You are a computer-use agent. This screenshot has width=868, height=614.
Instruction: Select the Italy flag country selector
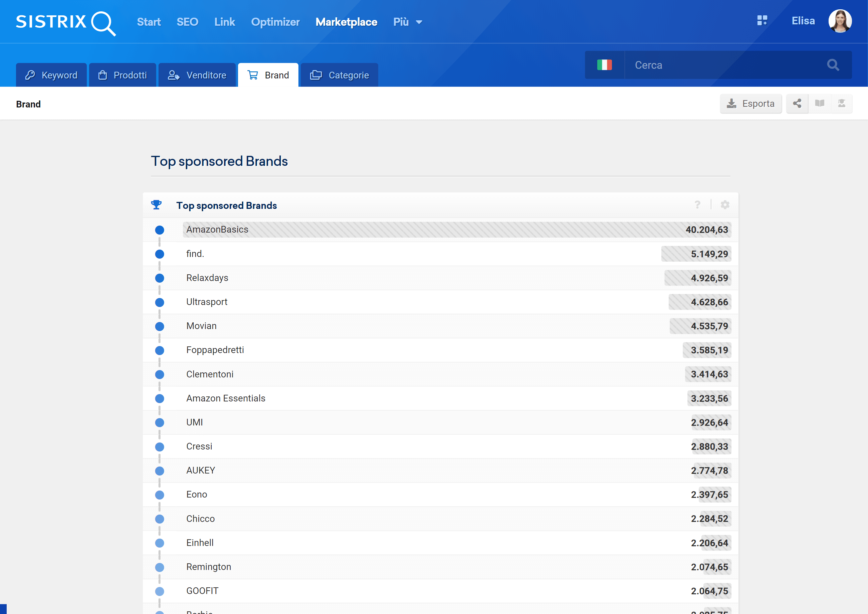pyautogui.click(x=604, y=65)
